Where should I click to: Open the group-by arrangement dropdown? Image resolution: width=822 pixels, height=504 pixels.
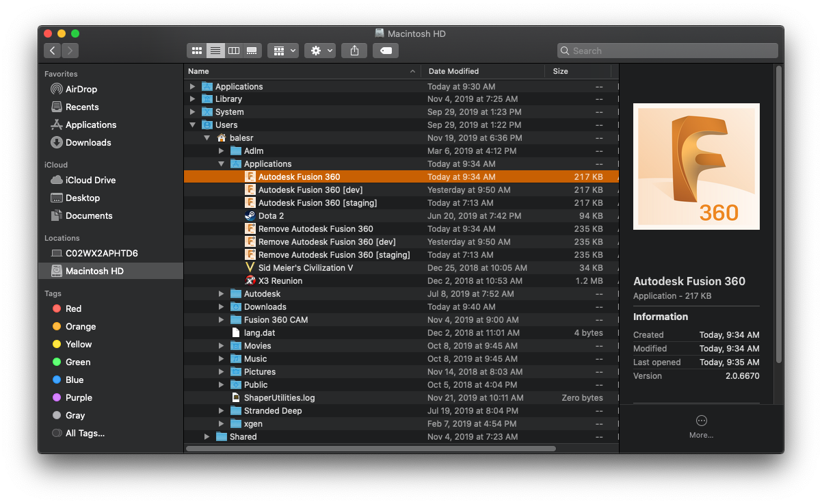click(283, 51)
